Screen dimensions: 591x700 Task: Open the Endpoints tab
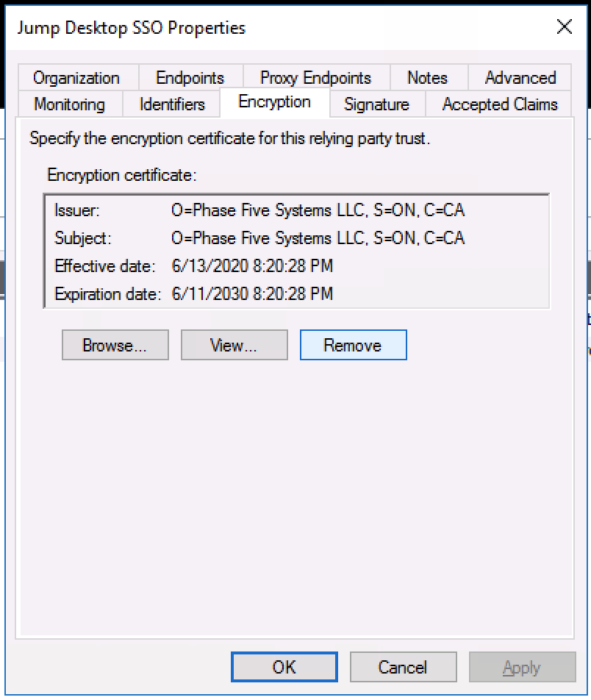point(189,77)
